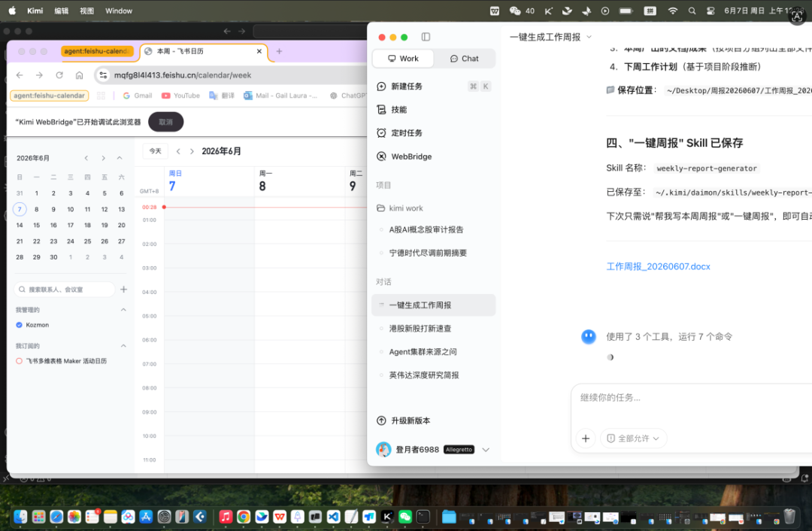This screenshot has width=812, height=531.
Task: Close the 本周 - 飞书日历 tab
Action: [259, 51]
